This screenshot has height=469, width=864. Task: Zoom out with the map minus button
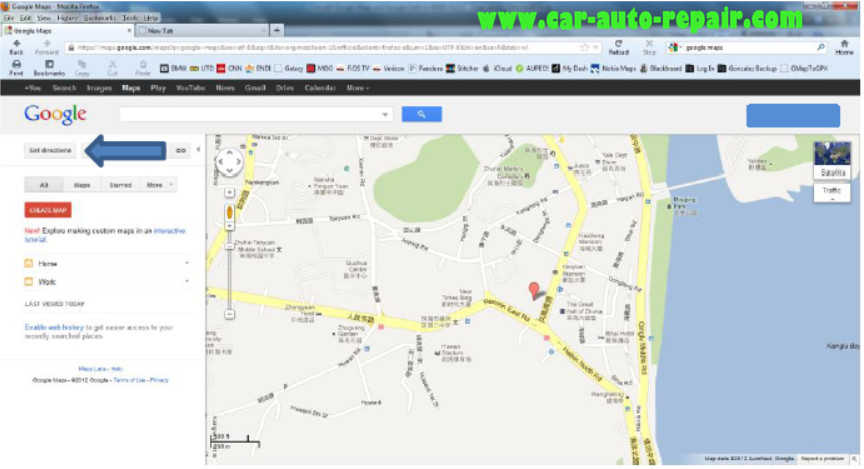click(x=229, y=314)
